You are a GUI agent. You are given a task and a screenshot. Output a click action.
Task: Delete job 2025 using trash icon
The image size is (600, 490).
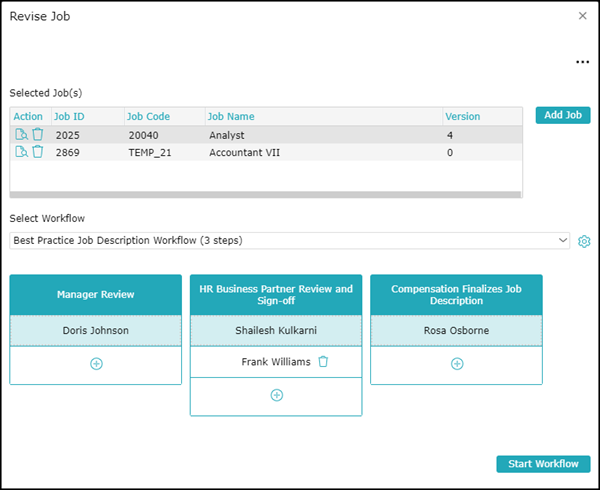pos(37,134)
